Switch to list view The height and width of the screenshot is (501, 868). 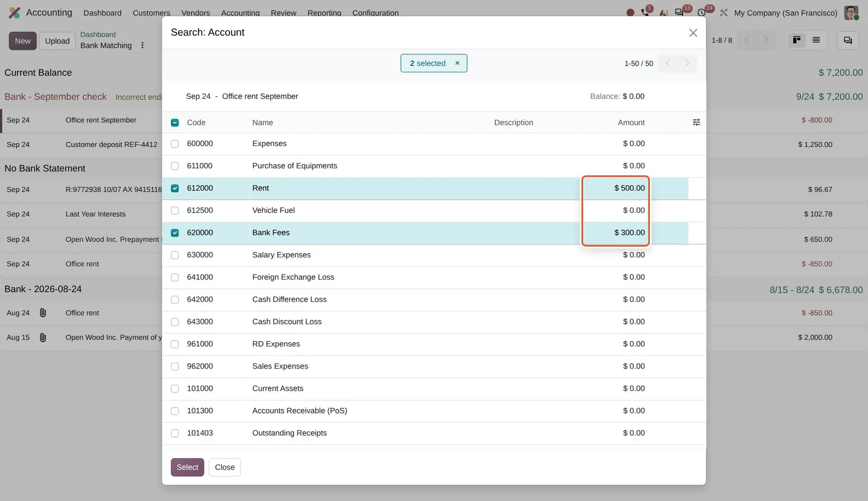816,40
